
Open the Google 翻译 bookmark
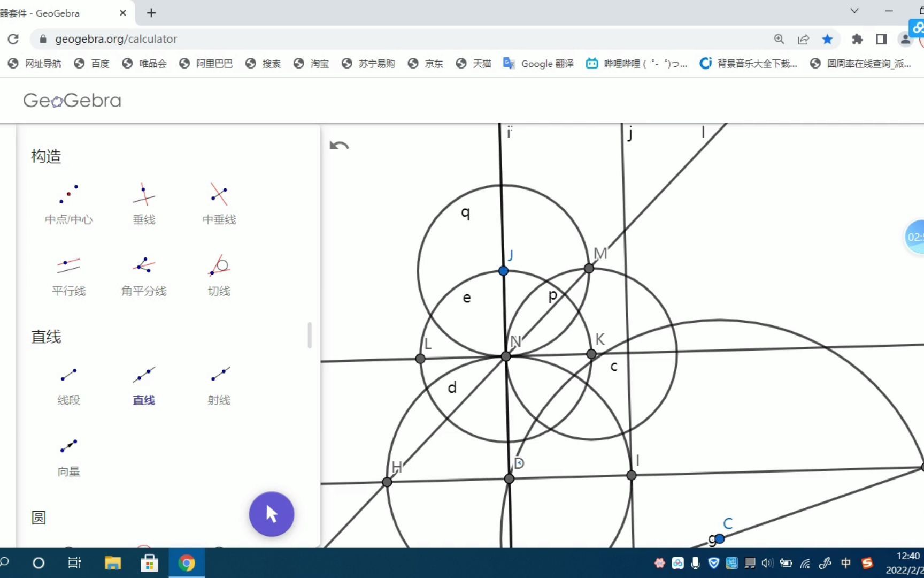pos(538,64)
